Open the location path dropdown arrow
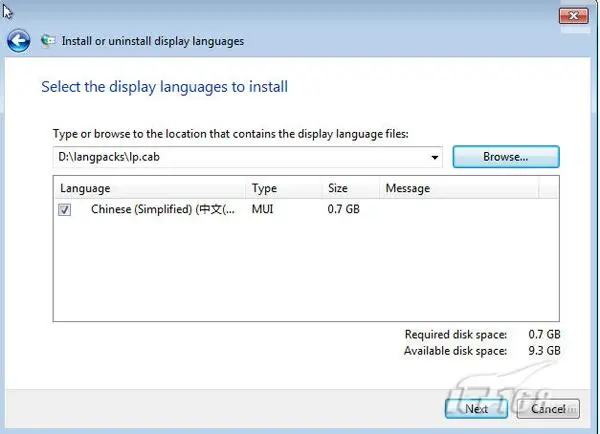600x434 pixels. [x=434, y=157]
